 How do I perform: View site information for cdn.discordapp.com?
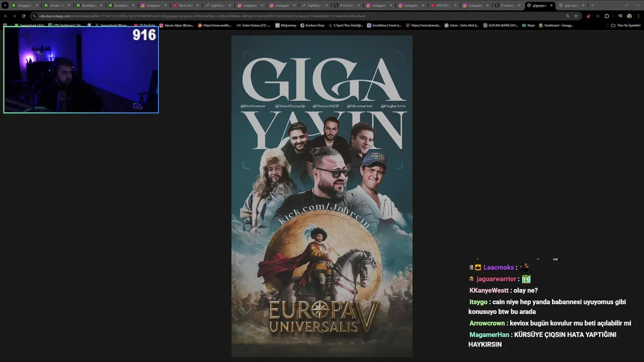(x=34, y=16)
